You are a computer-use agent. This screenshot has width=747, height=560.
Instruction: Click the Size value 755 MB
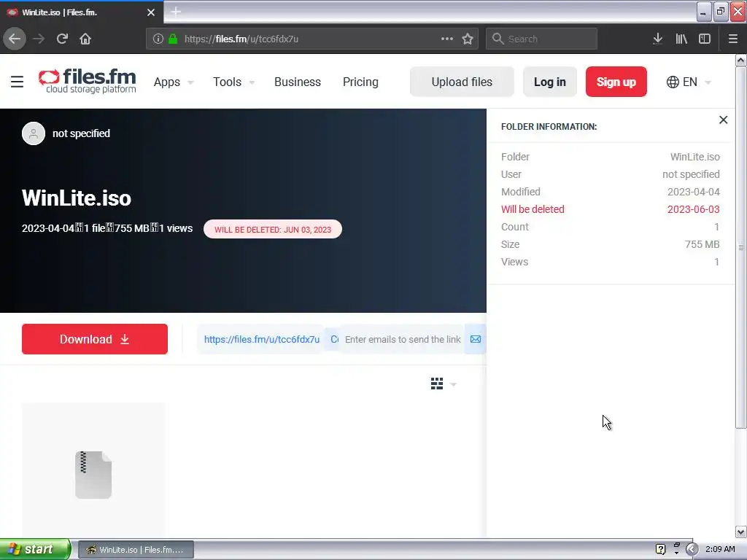pos(702,244)
